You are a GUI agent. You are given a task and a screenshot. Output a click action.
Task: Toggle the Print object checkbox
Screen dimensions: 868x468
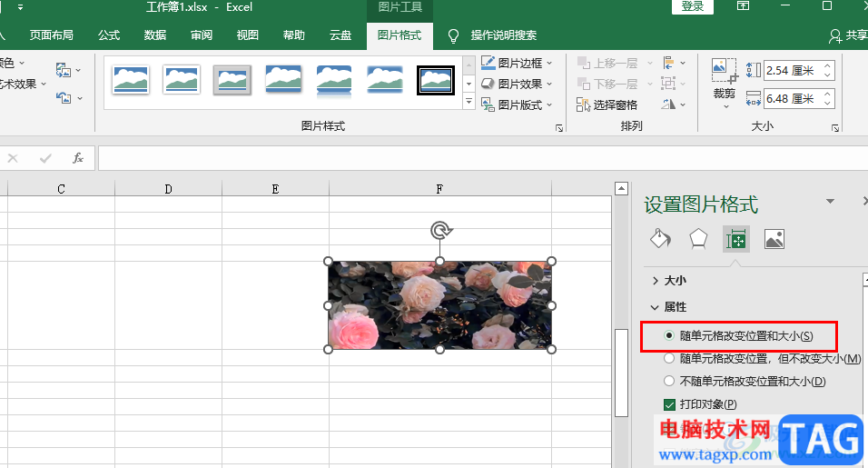point(669,404)
